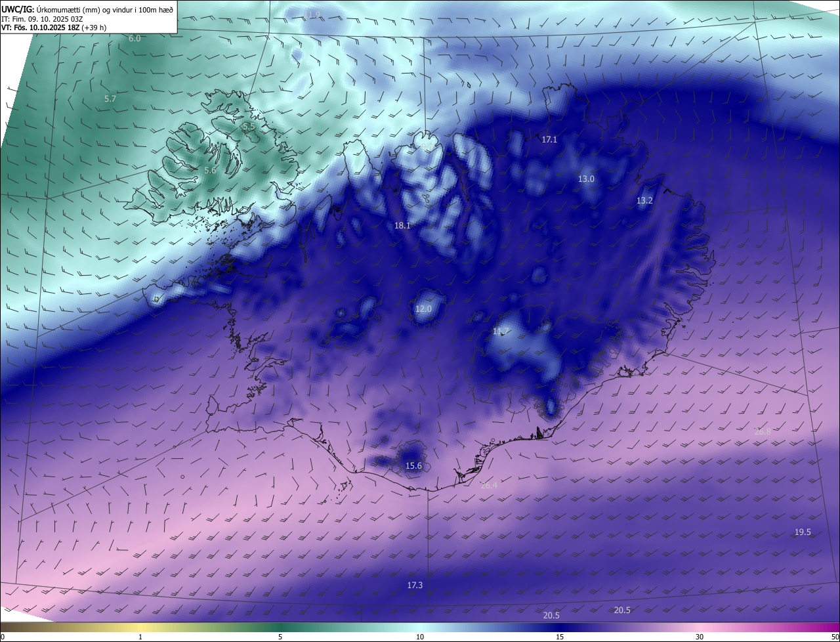Click the color scale tick labeled 5

click(x=280, y=637)
